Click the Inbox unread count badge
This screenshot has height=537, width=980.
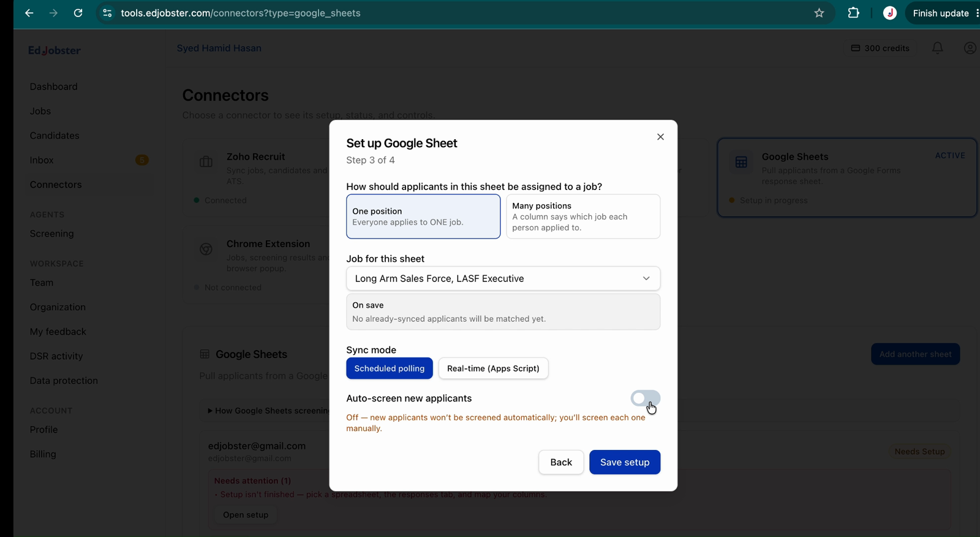tap(141, 160)
